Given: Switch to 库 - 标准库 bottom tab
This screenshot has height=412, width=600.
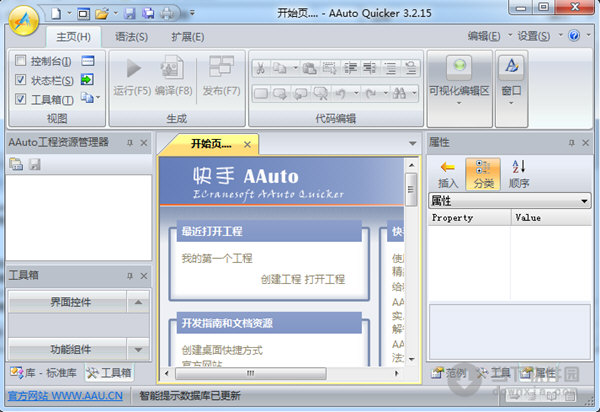Looking at the screenshot, I should click(x=44, y=373).
